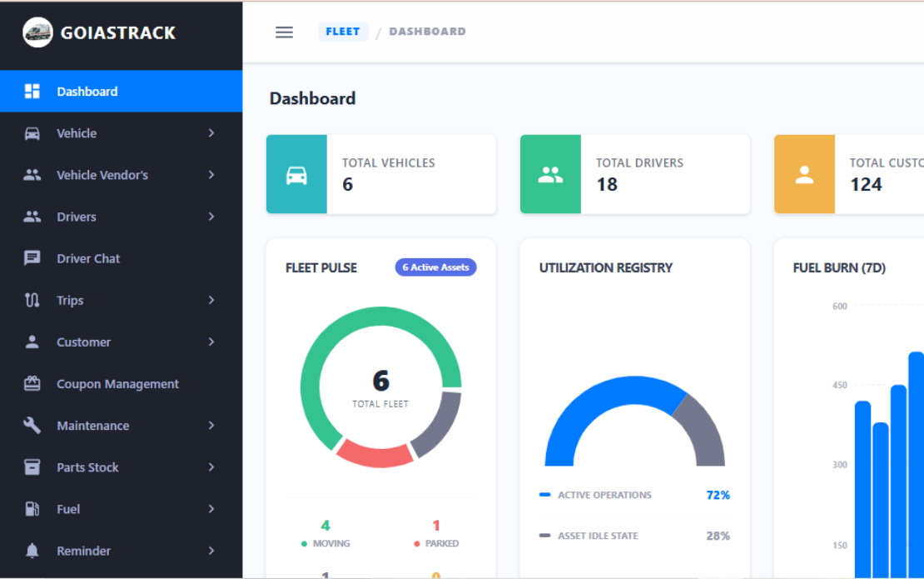The width and height of the screenshot is (924, 579).
Task: Expand the Parts Stock chevron
Action: (x=211, y=467)
